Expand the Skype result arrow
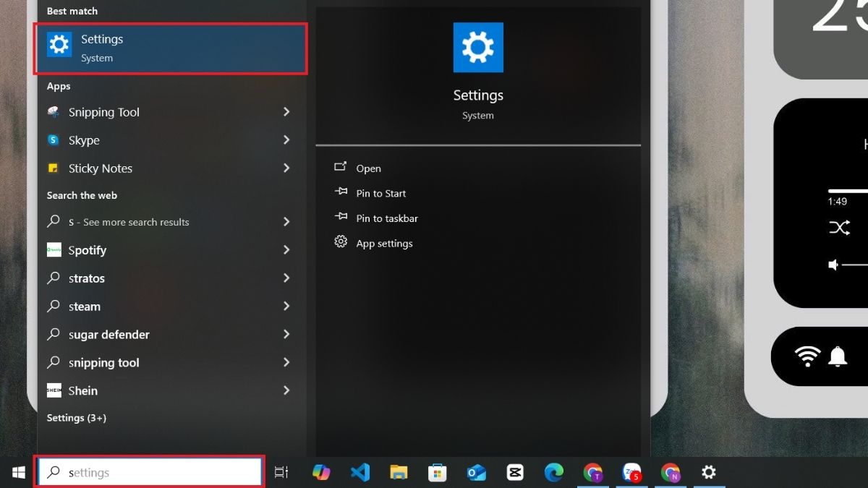868x488 pixels. (286, 140)
